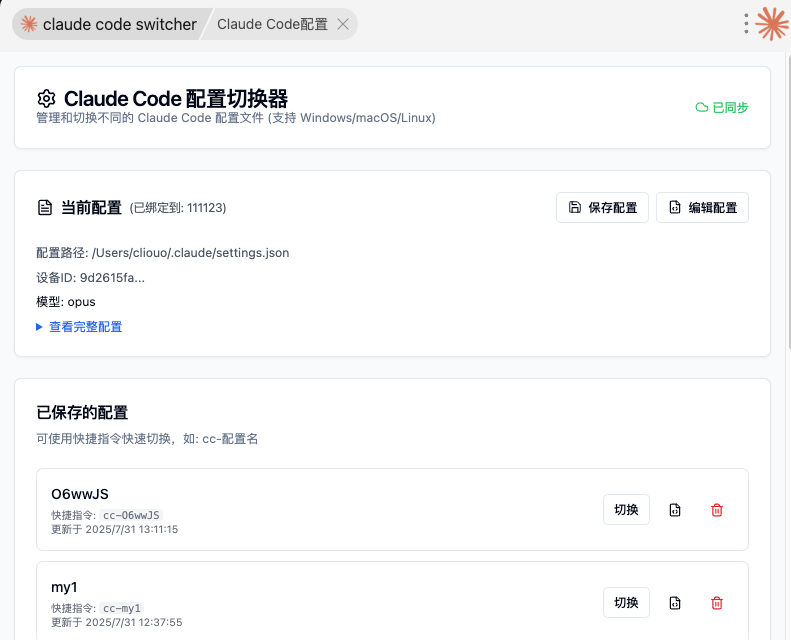The height and width of the screenshot is (640, 791).
Task: Open the three-dot more options menu
Action: click(746, 24)
